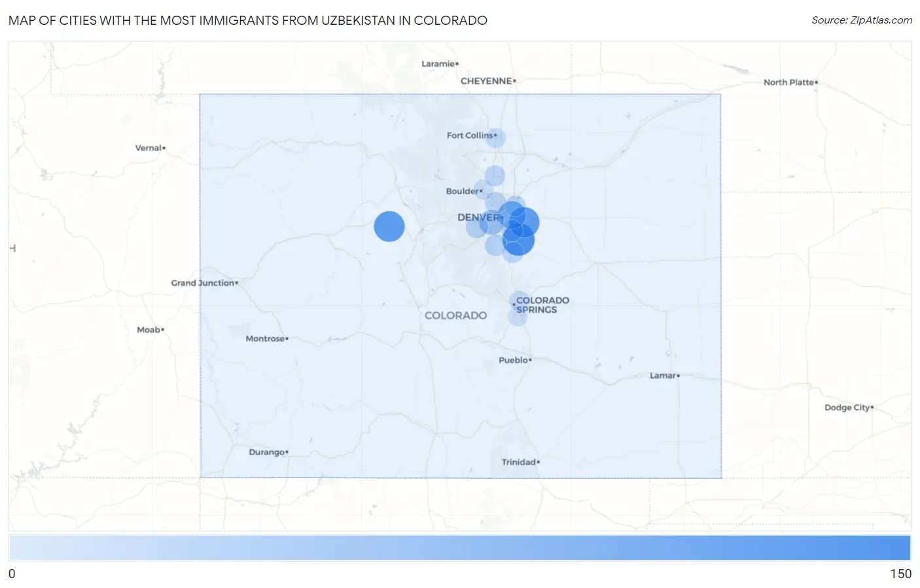Image resolution: width=920 pixels, height=588 pixels.
Task: Click the color gradient legend bar
Action: tap(459, 547)
